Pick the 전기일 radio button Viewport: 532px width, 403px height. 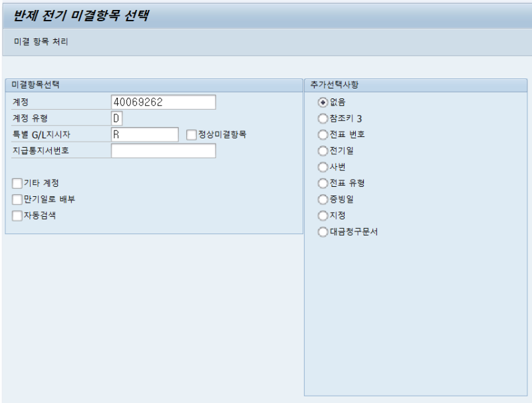click(322, 151)
